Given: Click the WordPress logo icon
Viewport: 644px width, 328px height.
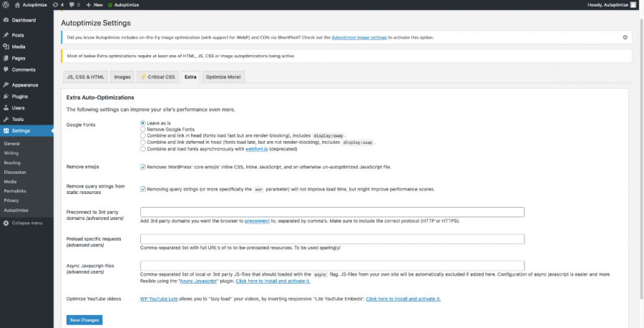Looking at the screenshot, I should 6,5.
